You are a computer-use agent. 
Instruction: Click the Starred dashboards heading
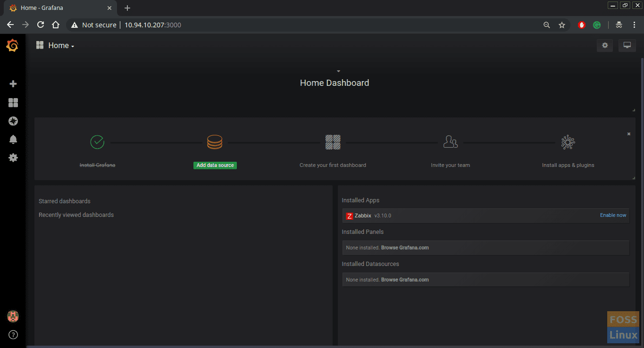65,201
